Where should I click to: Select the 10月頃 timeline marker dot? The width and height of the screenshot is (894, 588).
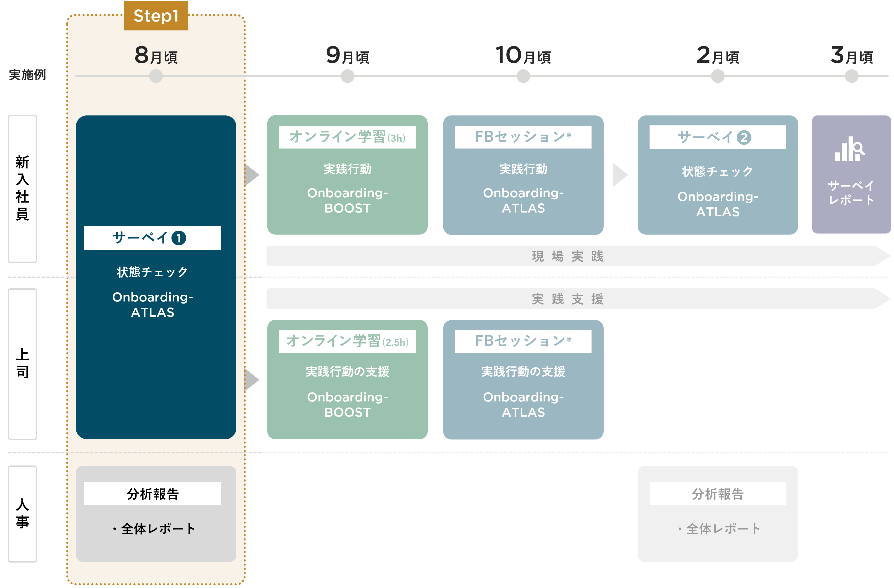523,76
